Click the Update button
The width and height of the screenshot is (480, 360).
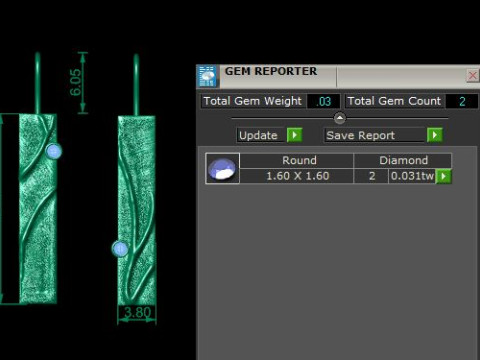point(262,135)
